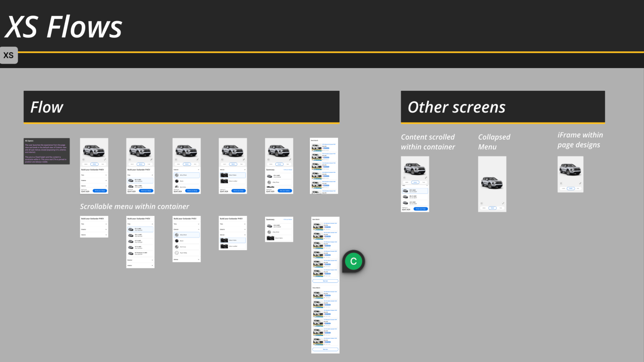
Task: Click selected view tab in iFrame screen
Action: point(571,188)
